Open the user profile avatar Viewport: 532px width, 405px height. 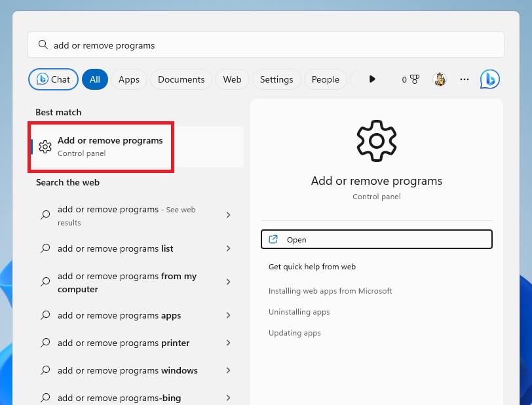click(440, 79)
